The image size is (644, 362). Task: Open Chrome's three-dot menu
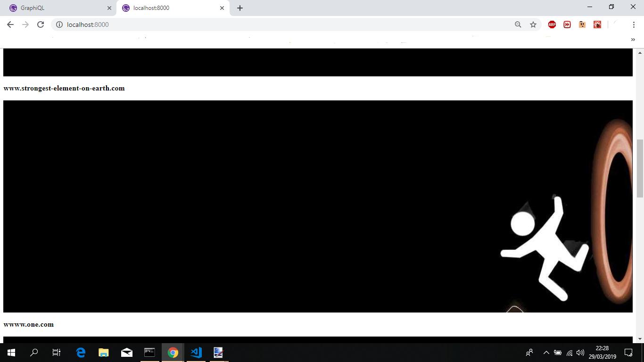point(634,24)
